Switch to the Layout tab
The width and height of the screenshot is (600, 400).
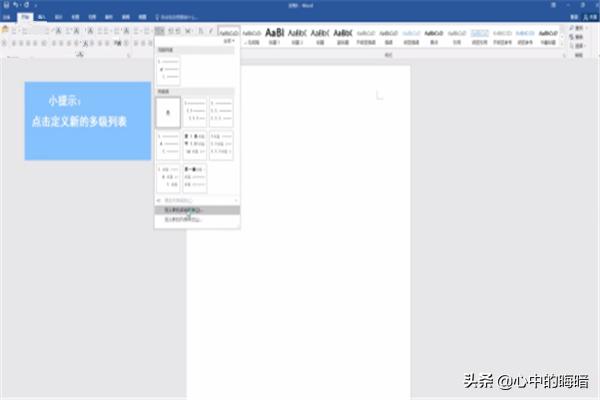[75, 17]
